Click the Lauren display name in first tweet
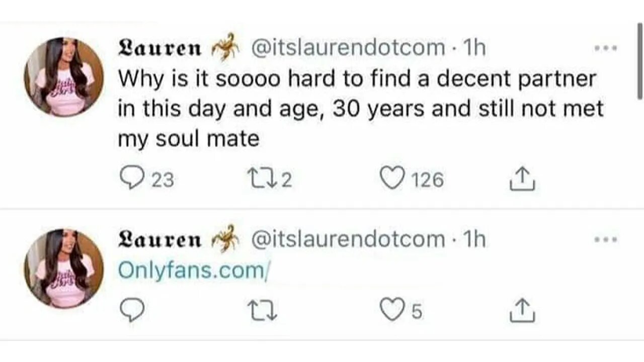 [x=159, y=49]
